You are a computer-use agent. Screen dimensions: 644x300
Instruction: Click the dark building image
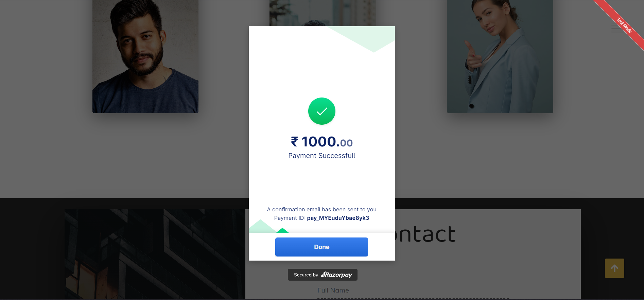coord(155,254)
